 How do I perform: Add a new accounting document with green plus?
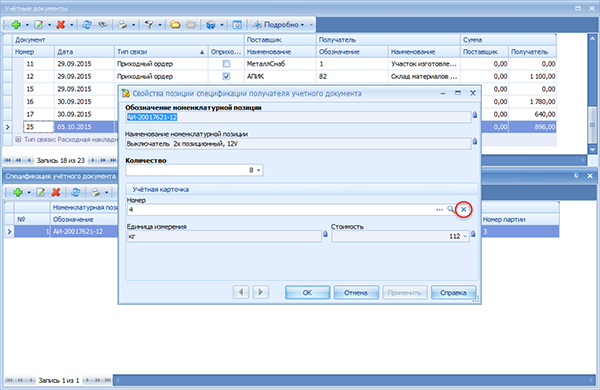16,25
